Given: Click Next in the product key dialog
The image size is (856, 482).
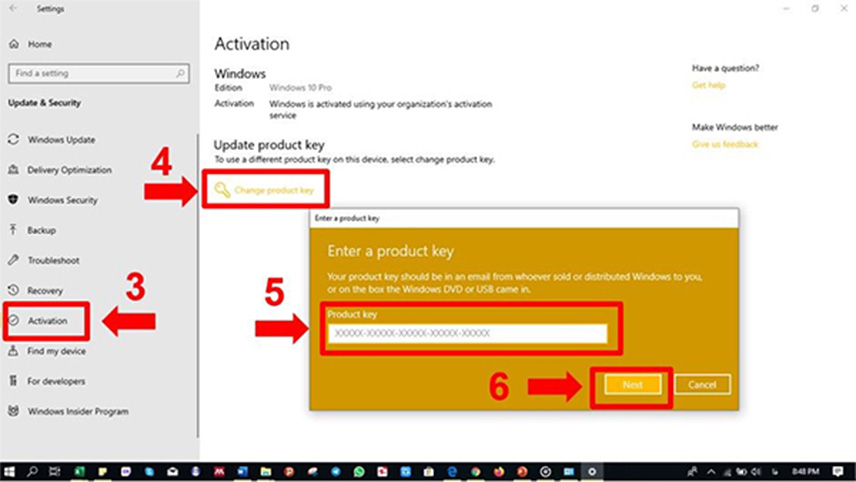Looking at the screenshot, I should pyautogui.click(x=633, y=384).
